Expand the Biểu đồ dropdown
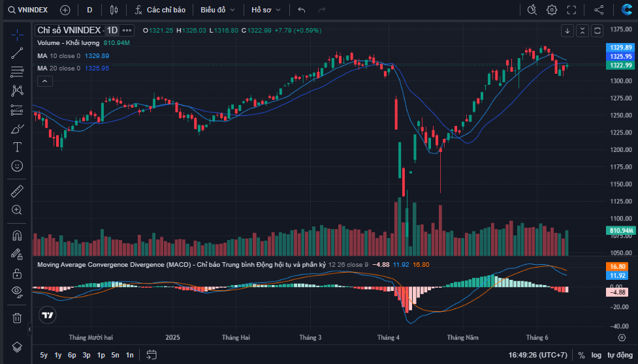Screen dimensions: 638x364 pyautogui.click(x=217, y=10)
